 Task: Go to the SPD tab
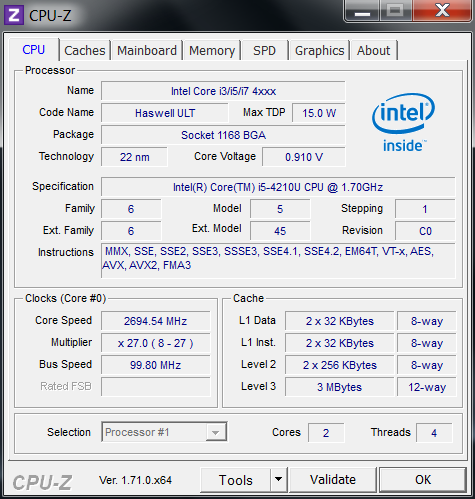[264, 51]
